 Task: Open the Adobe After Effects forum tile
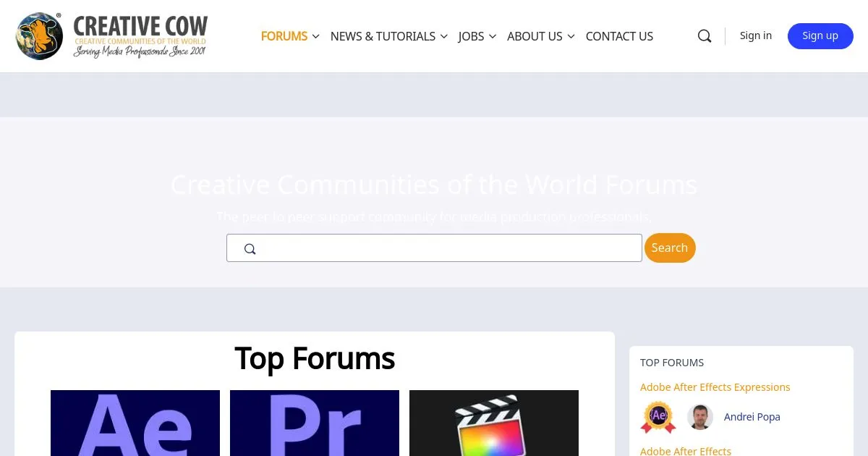(x=135, y=423)
